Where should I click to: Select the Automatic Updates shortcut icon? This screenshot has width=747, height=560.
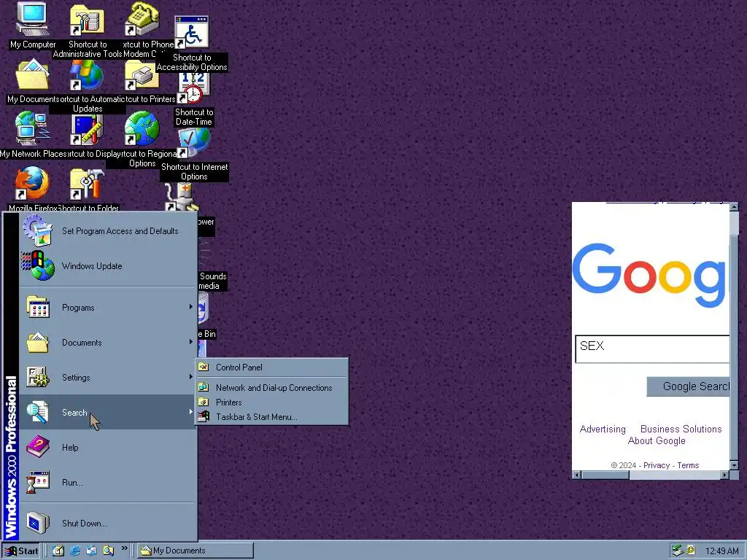click(86, 75)
